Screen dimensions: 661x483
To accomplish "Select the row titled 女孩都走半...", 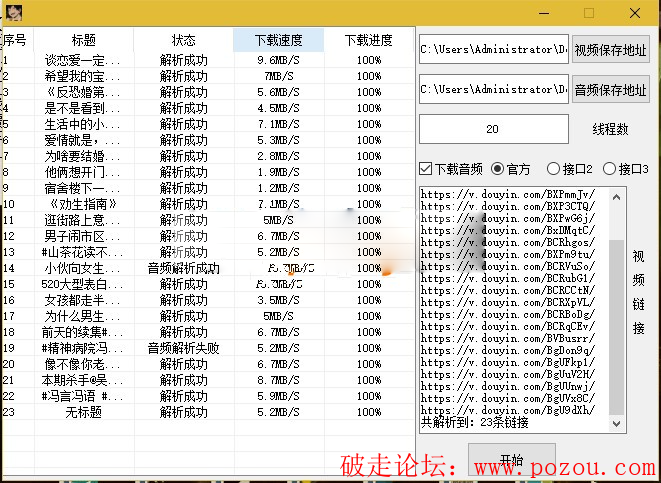I will [209, 301].
